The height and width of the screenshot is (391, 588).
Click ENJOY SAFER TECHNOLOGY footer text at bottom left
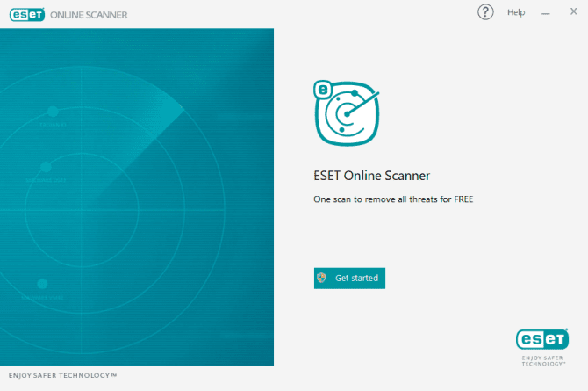pyautogui.click(x=62, y=375)
